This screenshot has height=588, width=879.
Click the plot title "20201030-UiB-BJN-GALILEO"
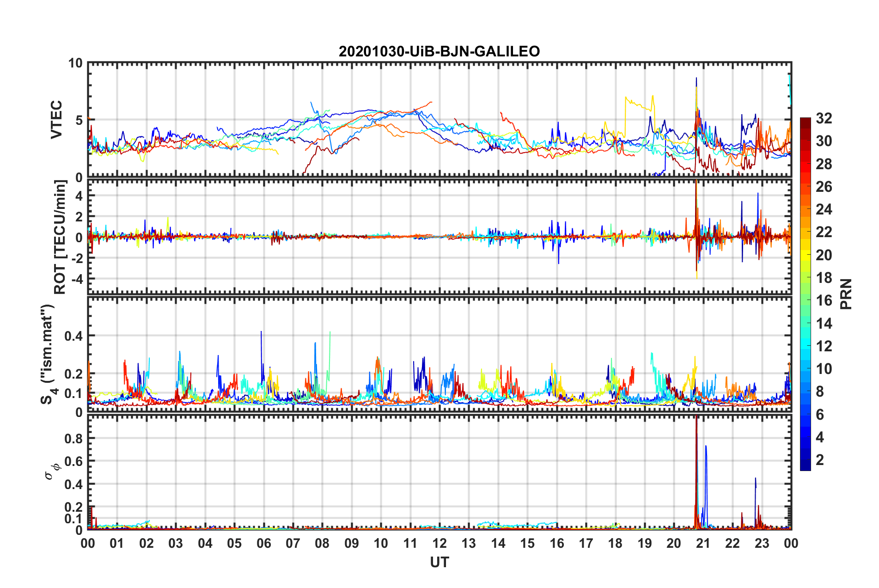coord(439,51)
